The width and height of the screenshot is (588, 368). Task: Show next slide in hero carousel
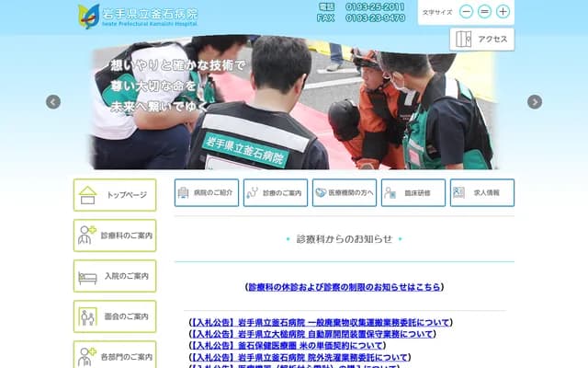click(x=535, y=102)
